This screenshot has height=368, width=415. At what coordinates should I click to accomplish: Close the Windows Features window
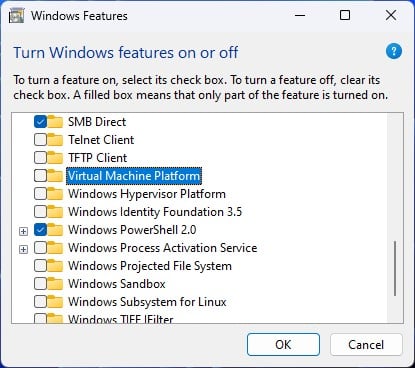pyautogui.click(x=391, y=15)
